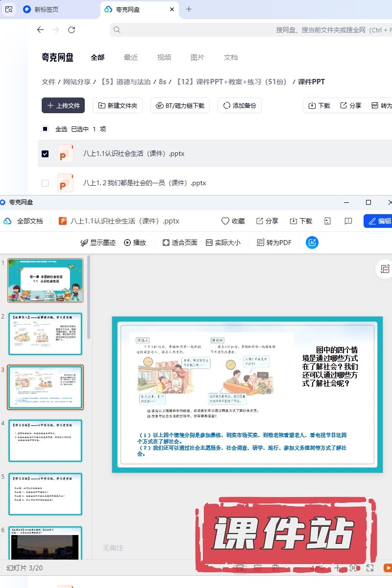Click the blue 编辑 button
392x588 pixels.
point(378,221)
